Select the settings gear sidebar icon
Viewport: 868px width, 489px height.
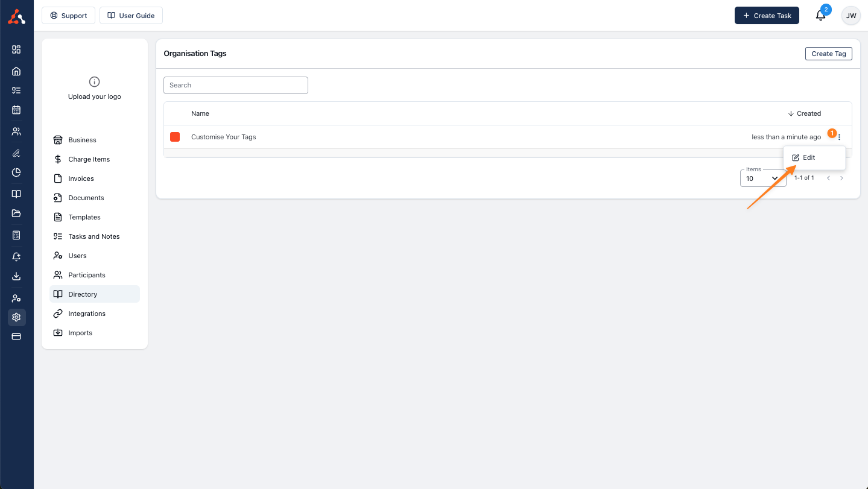pos(16,317)
